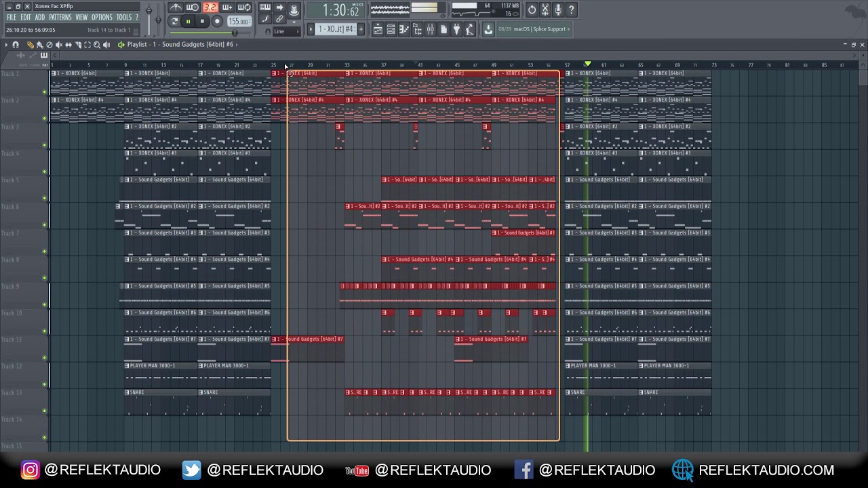Open the TOOLS menu
This screenshot has width=868, height=488.
[124, 18]
